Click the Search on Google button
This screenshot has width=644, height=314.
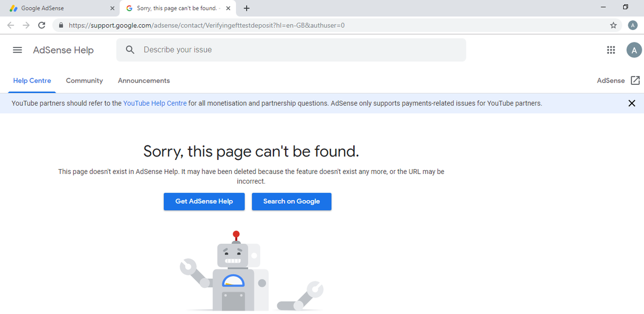coord(291,201)
